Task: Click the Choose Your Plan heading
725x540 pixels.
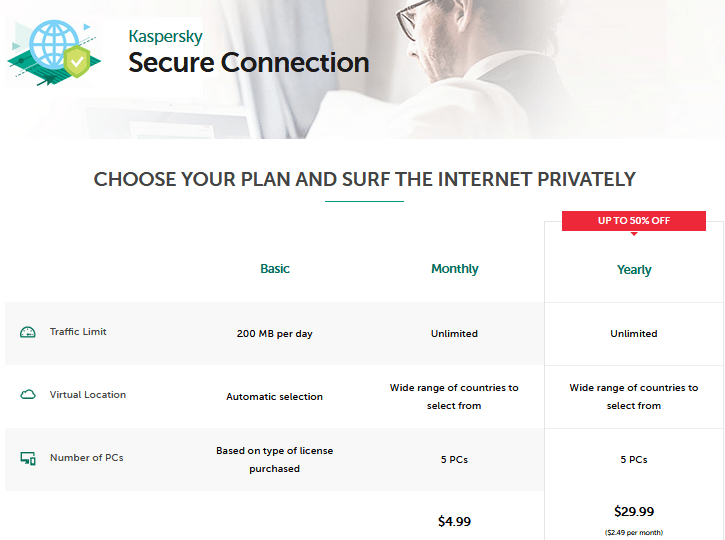Action: click(364, 179)
